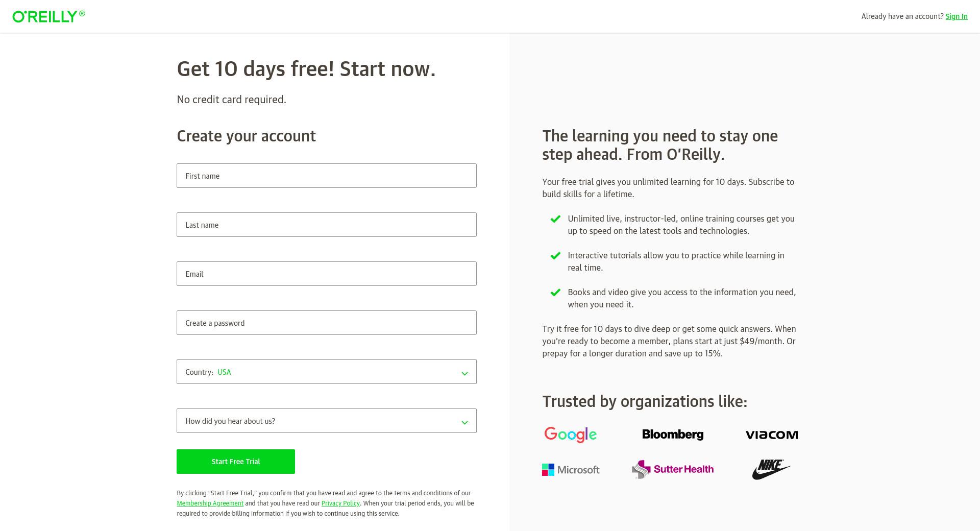Open the Sign In link
This screenshot has height=531, width=980.
click(x=957, y=16)
